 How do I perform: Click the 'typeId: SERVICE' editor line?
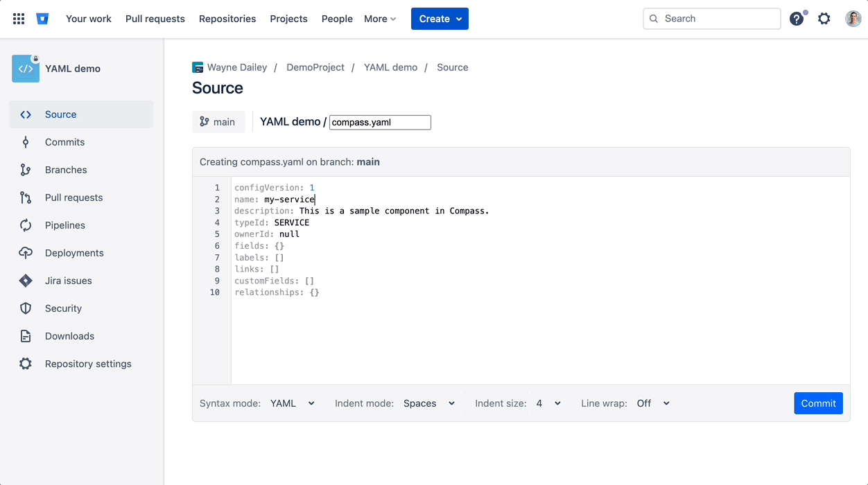272,222
